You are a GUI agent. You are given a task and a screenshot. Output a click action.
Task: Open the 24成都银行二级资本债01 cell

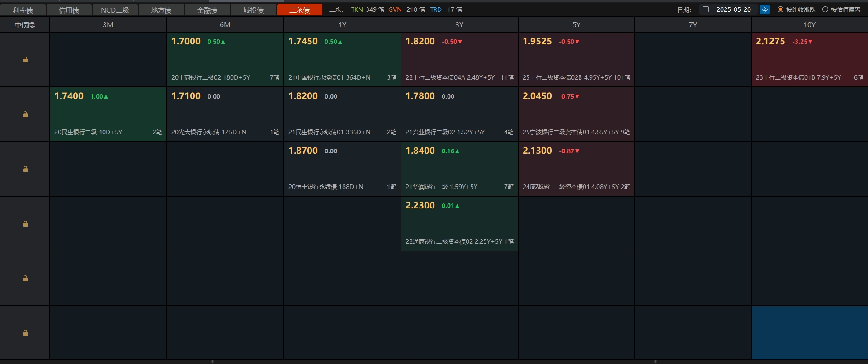click(x=576, y=169)
